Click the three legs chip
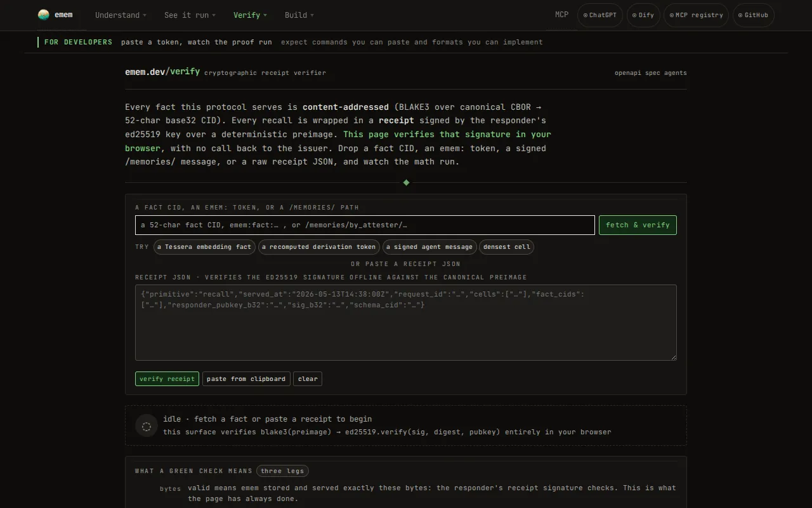 (283, 471)
